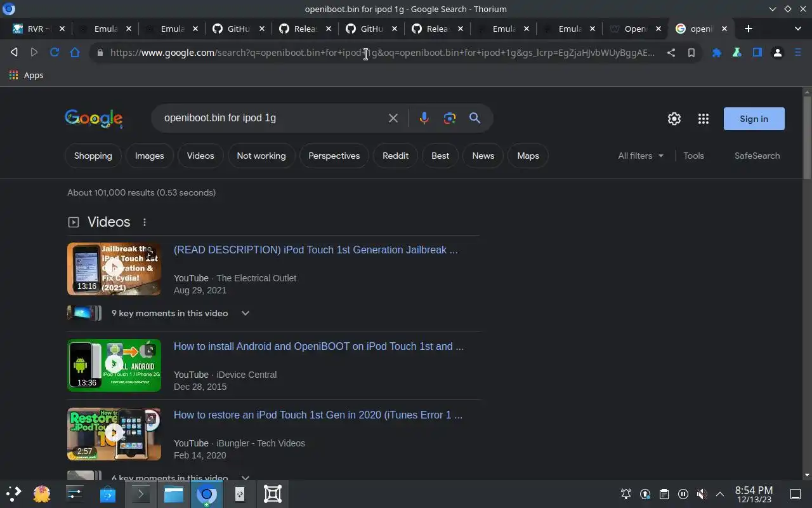Play the 13:16 jailbreak video thumbnail
Viewport: 812px width, 508px height.
tap(114, 269)
